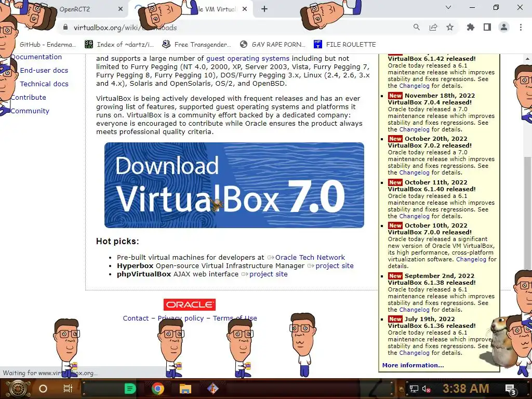This screenshot has height=399, width=532.
Task: Follow the guest operating systems link
Action: click(248, 58)
